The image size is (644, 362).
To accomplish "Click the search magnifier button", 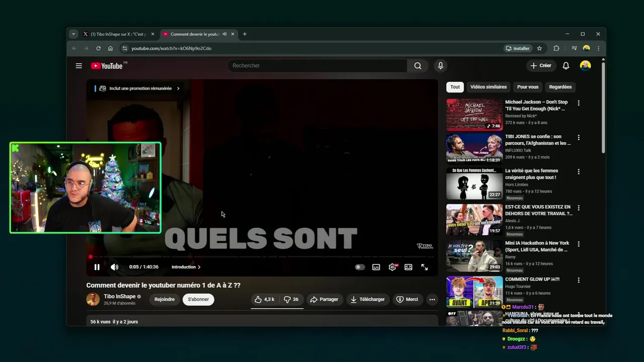I will (418, 66).
